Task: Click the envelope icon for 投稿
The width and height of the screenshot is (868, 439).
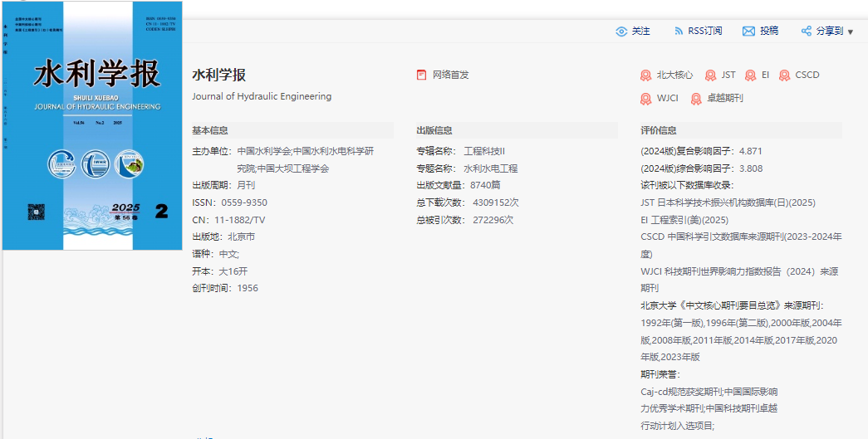Action: click(x=748, y=32)
